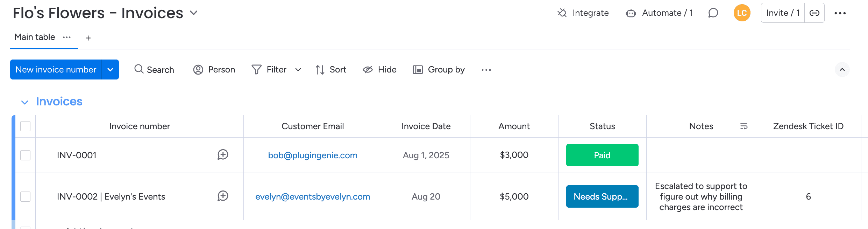Add a new view with plus icon
Image resolution: width=868 pixels, height=229 pixels.
click(x=88, y=38)
